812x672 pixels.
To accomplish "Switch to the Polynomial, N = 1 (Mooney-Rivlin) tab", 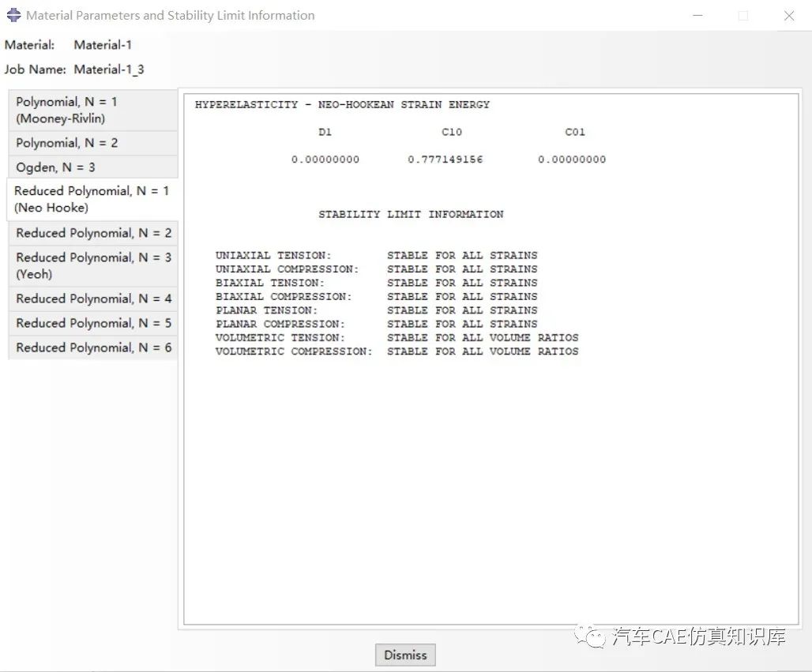I will click(92, 110).
